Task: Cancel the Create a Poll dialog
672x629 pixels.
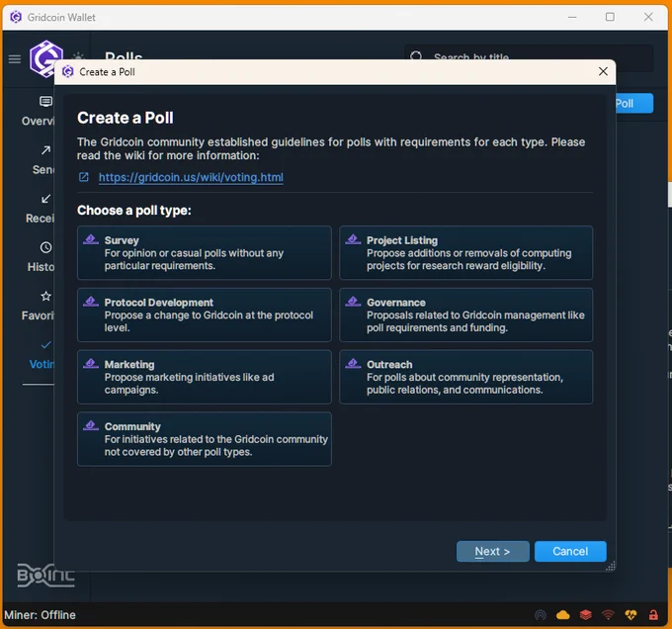Action: click(570, 552)
